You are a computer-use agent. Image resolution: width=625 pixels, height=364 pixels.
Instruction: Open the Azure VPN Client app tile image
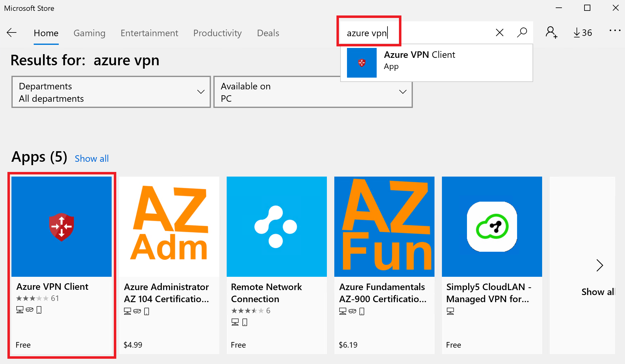click(62, 227)
